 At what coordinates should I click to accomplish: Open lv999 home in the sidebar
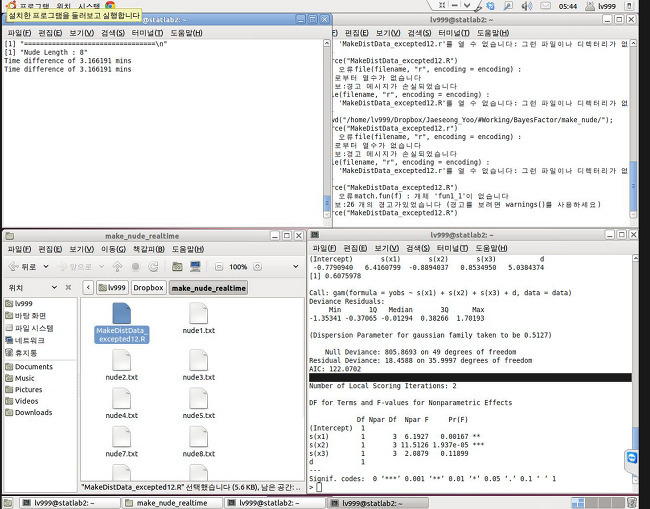19,303
